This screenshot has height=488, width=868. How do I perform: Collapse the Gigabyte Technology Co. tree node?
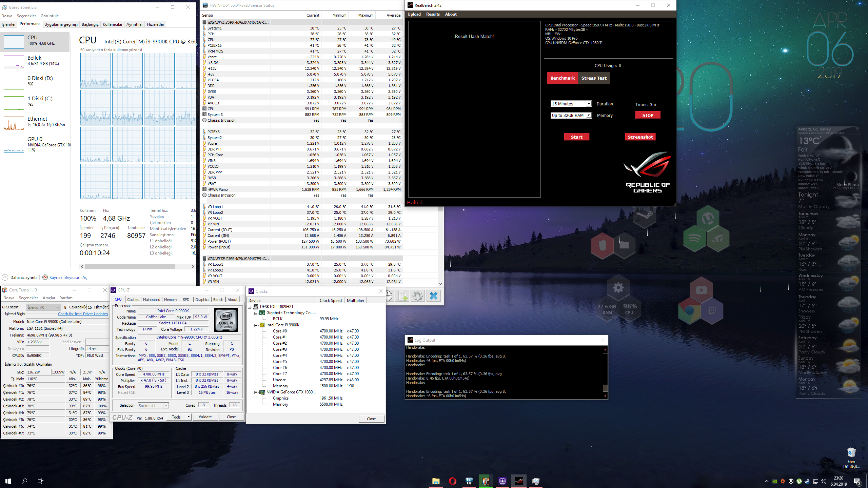pos(256,313)
